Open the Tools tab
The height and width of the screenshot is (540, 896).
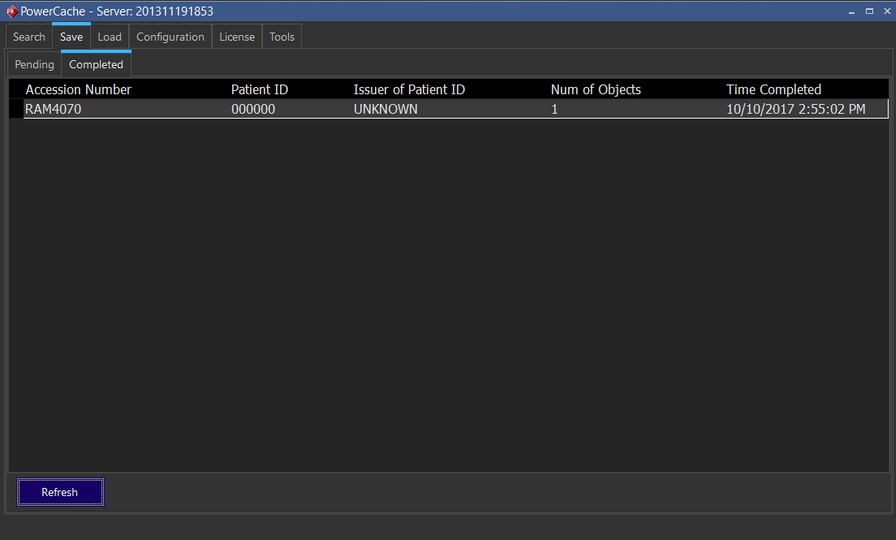[282, 37]
